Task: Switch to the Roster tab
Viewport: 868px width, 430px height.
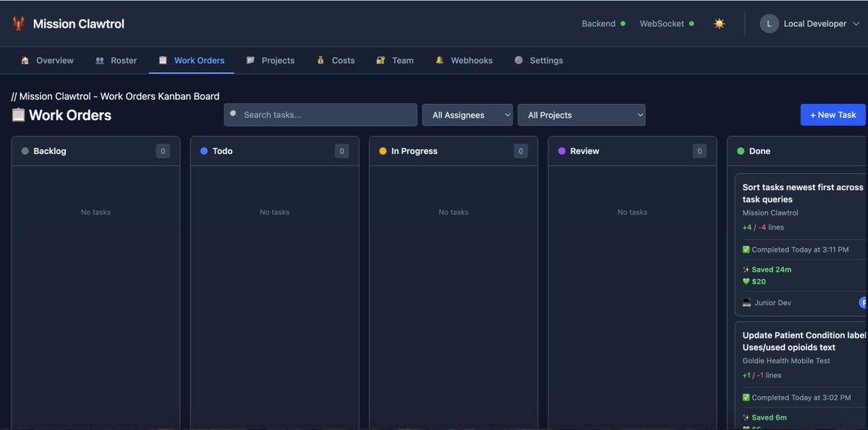Action: [116, 61]
